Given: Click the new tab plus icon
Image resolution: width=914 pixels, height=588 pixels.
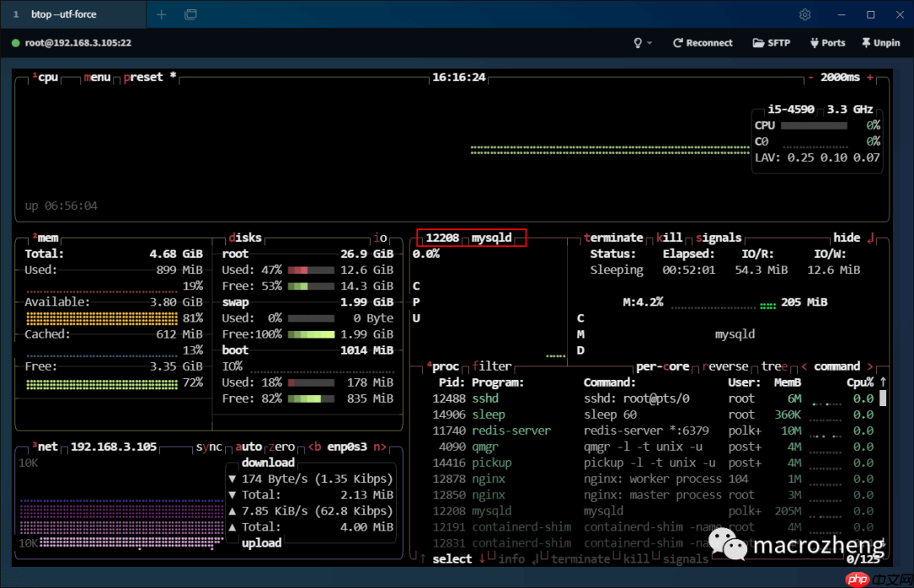Looking at the screenshot, I should click(x=162, y=14).
